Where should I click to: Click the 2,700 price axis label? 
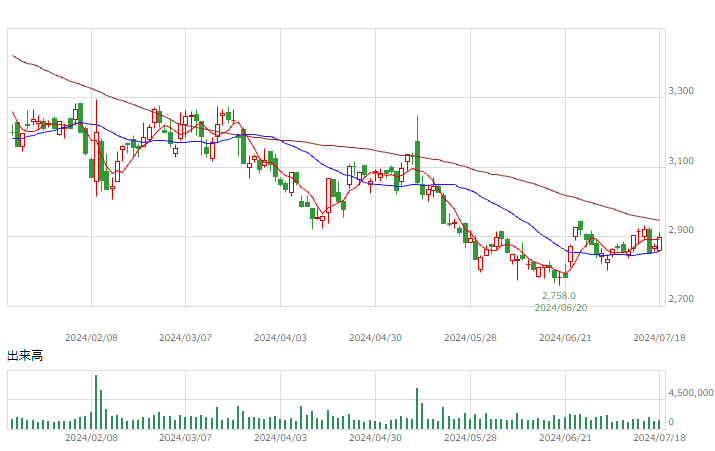pos(681,299)
